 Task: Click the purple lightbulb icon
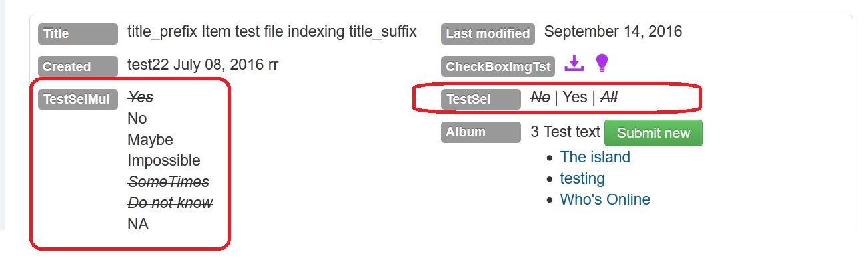[602, 63]
